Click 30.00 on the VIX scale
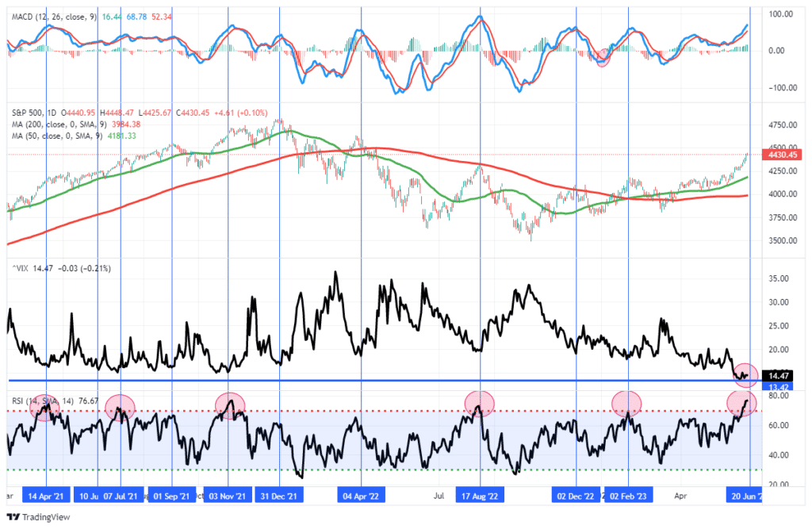 (779, 302)
